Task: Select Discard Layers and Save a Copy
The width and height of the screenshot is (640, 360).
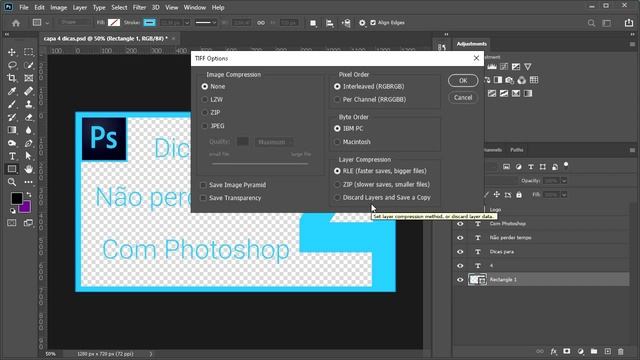Action: click(337, 198)
